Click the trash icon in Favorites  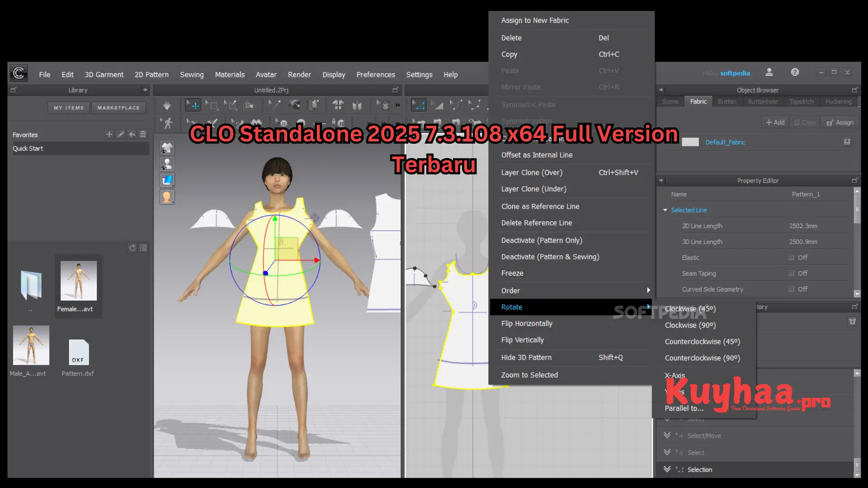pyautogui.click(x=143, y=134)
